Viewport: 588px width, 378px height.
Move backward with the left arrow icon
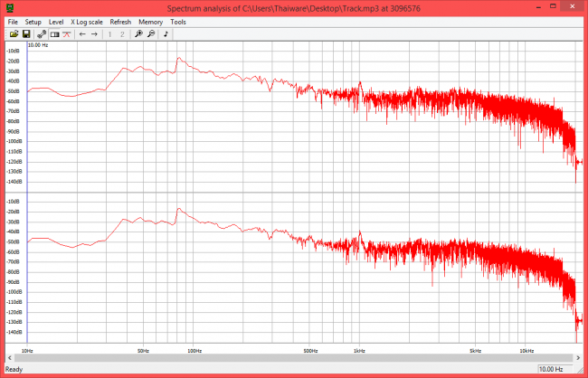(x=82, y=34)
